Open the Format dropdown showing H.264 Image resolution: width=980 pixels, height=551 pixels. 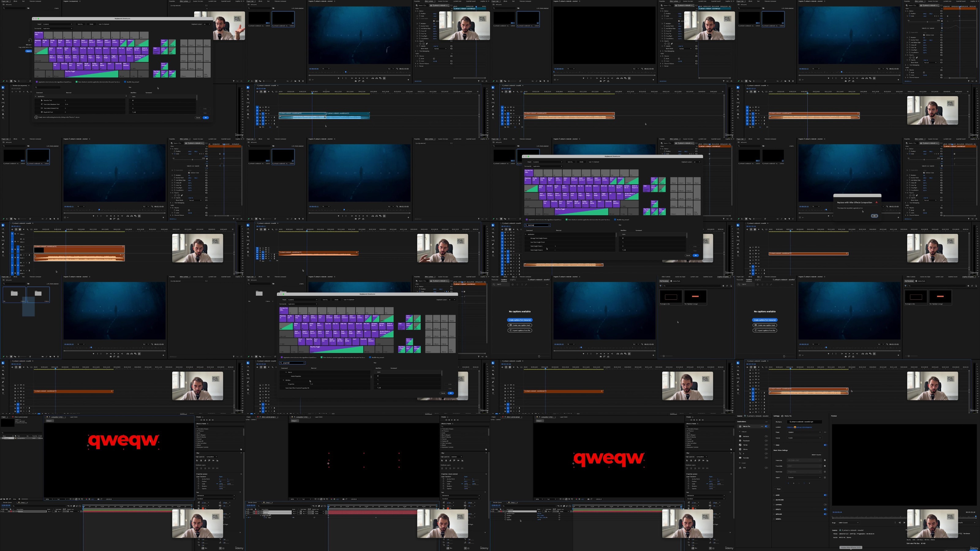804,438
